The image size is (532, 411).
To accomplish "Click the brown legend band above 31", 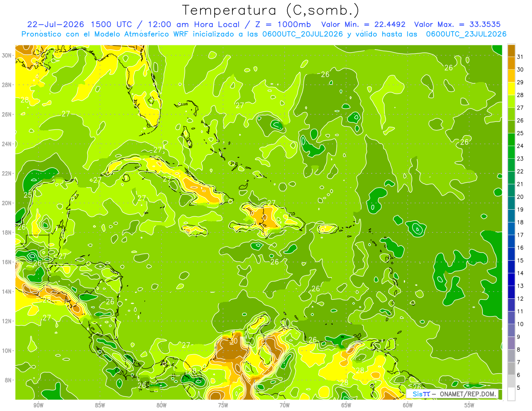I will pos(511,51).
